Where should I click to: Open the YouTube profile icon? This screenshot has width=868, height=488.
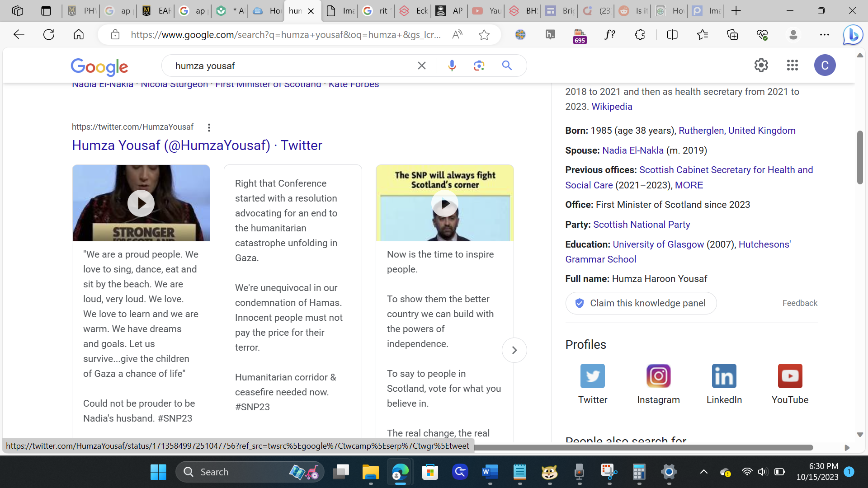pyautogui.click(x=790, y=376)
